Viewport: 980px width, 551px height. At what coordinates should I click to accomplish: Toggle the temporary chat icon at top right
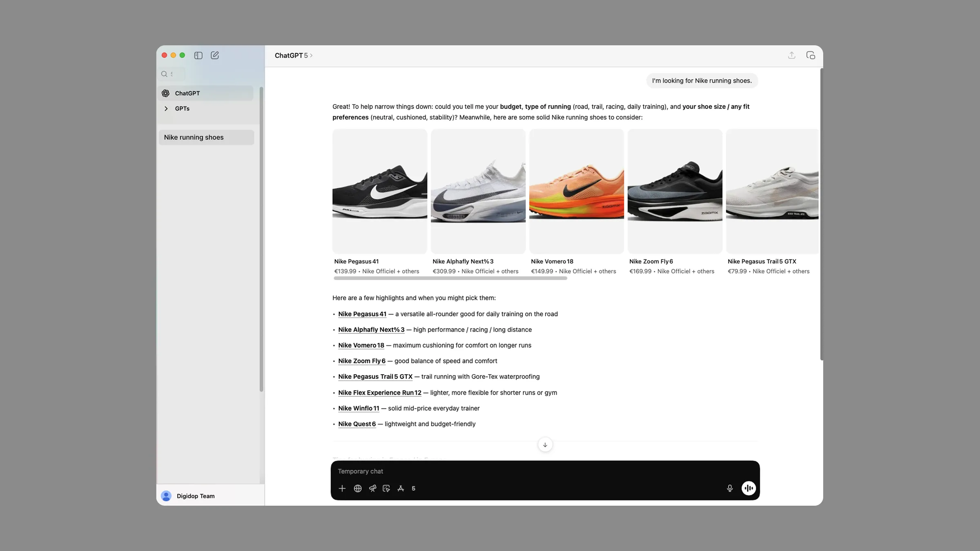[811, 56]
